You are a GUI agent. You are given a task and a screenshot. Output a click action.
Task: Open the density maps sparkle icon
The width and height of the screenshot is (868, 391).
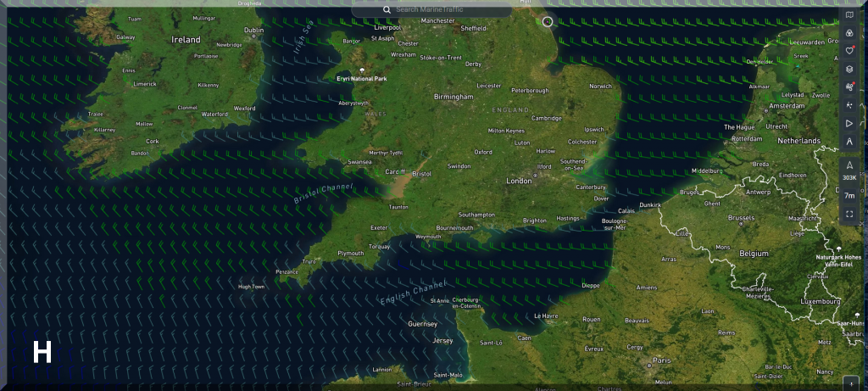click(x=849, y=105)
